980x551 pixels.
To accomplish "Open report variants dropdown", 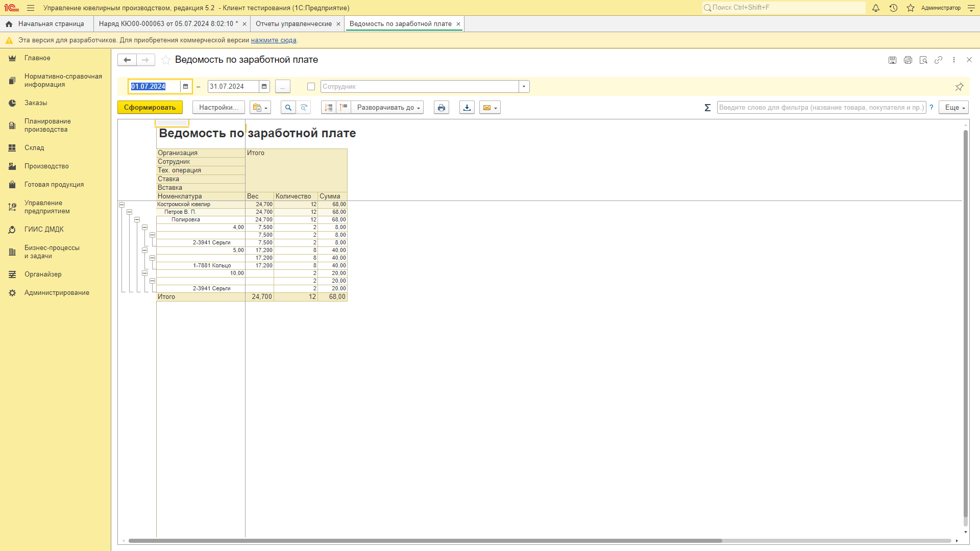I will point(260,108).
